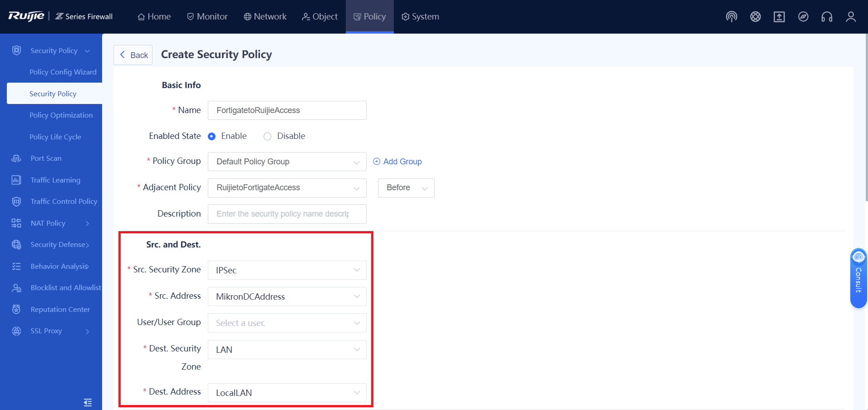Click the Traffic Learning chart icon
The width and height of the screenshot is (868, 410).
[x=17, y=180]
